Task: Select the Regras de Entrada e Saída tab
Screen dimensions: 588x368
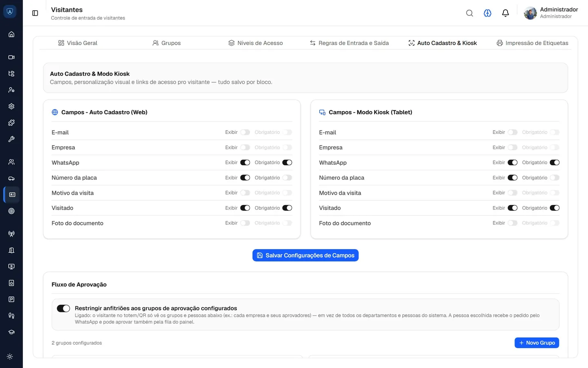Action: (x=349, y=43)
